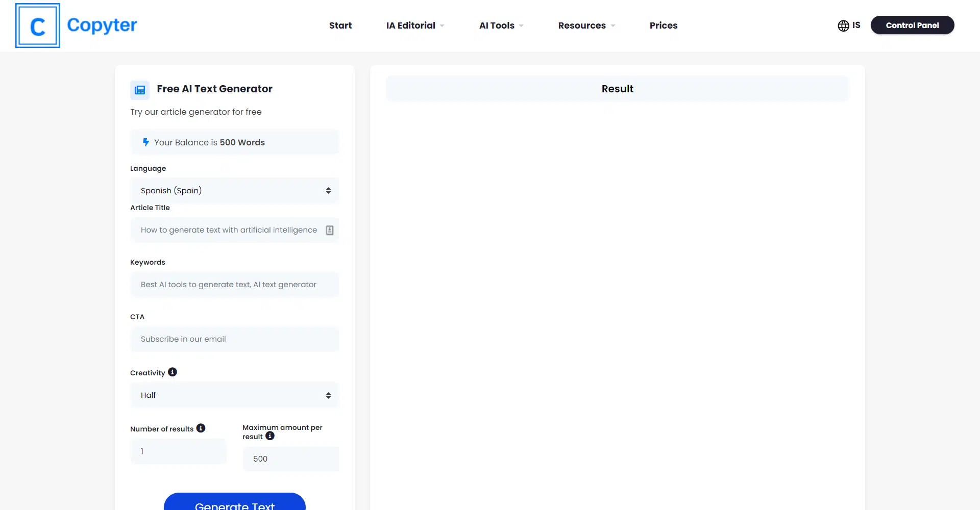Expand the IA Editorial menu

pyautogui.click(x=415, y=25)
